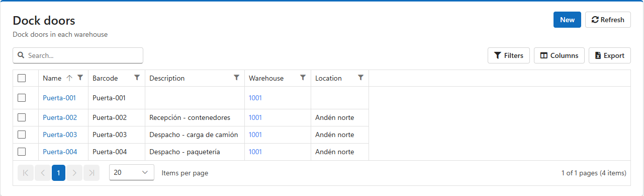Open the Filters panel

pos(508,55)
